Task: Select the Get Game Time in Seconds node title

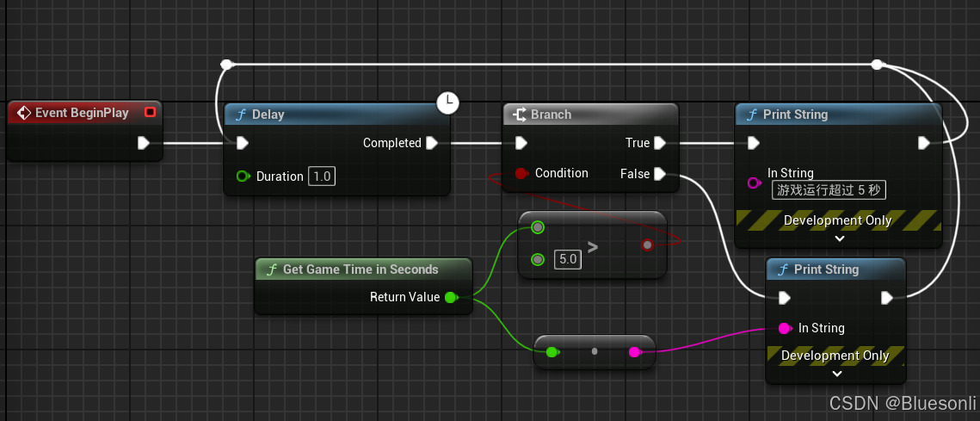Action: [x=361, y=269]
